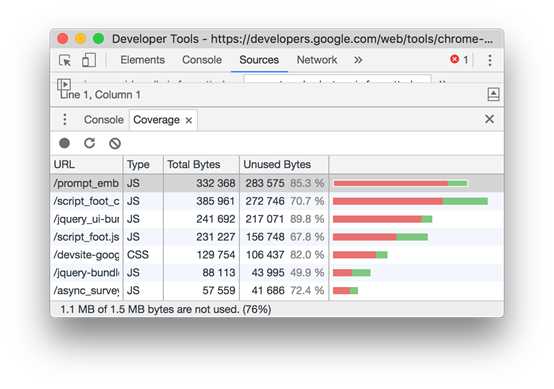The height and width of the screenshot is (389, 554).
Task: Open the drawer three-dot menu
Action: 65,119
